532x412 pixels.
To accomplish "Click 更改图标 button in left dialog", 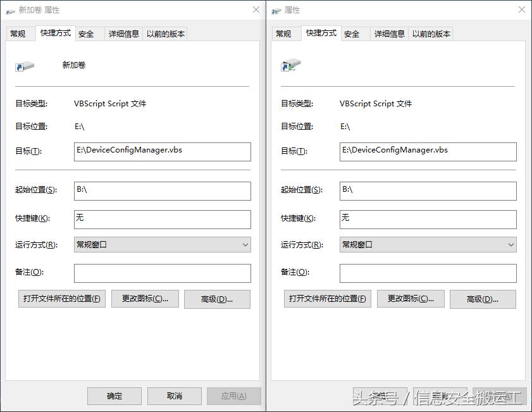I will pos(145,299).
